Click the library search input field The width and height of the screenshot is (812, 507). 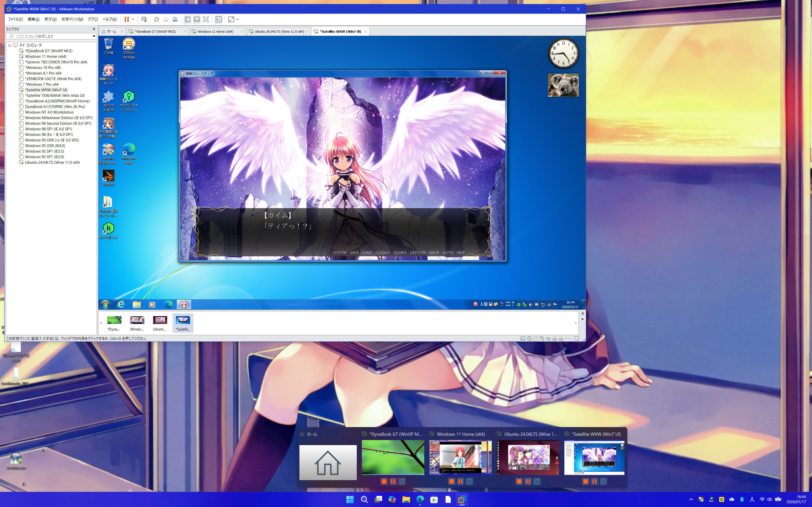[x=50, y=36]
